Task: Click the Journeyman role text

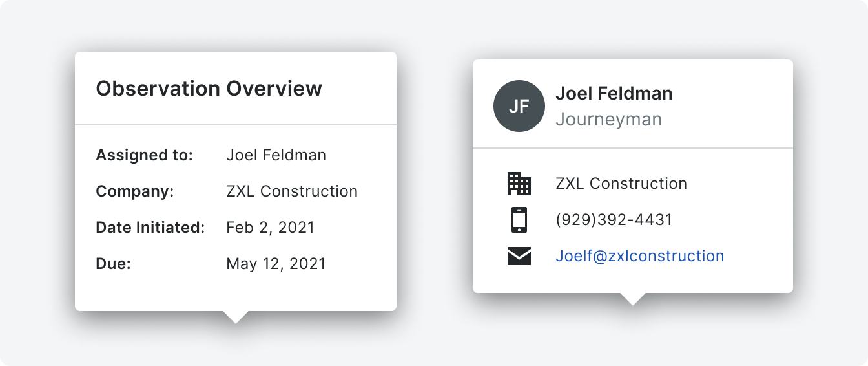Action: point(608,120)
